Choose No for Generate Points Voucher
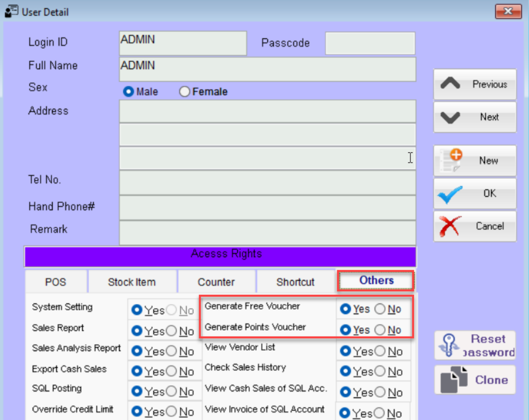The width and height of the screenshot is (529, 420). point(380,330)
